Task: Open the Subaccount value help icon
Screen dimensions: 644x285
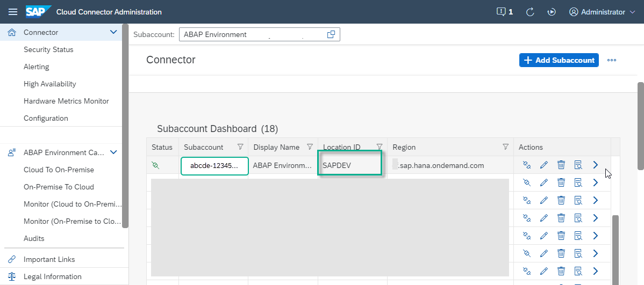Action: coord(331,34)
